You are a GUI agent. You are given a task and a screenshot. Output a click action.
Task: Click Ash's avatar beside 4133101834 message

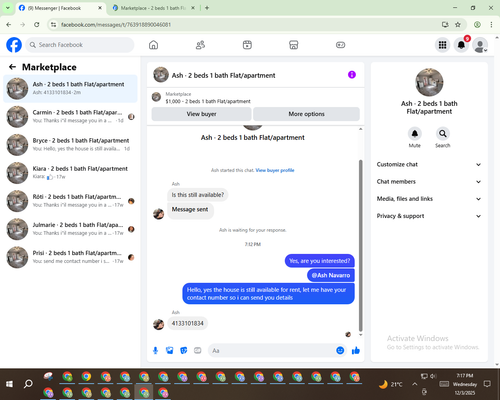click(x=158, y=324)
